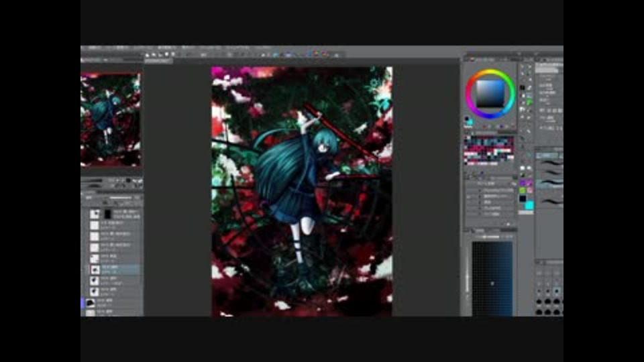Click the highlighted brush stroke preset in the sub tool list
The width and height of the screenshot is (644, 362).
549,184
